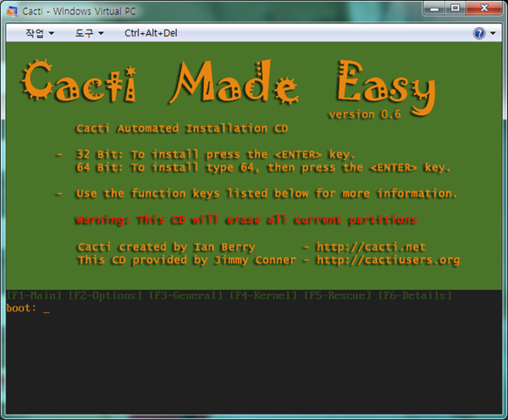Click the '64 Bit: To install' line

click(x=263, y=168)
